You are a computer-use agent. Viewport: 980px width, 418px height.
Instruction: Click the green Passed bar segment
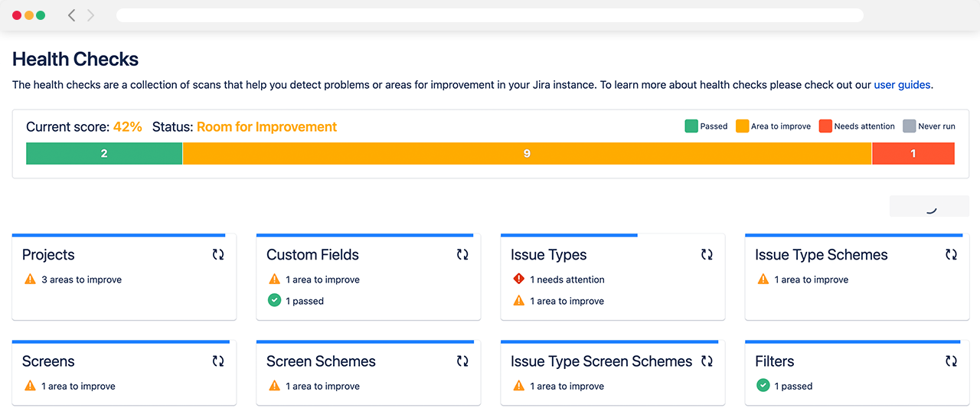pos(104,154)
